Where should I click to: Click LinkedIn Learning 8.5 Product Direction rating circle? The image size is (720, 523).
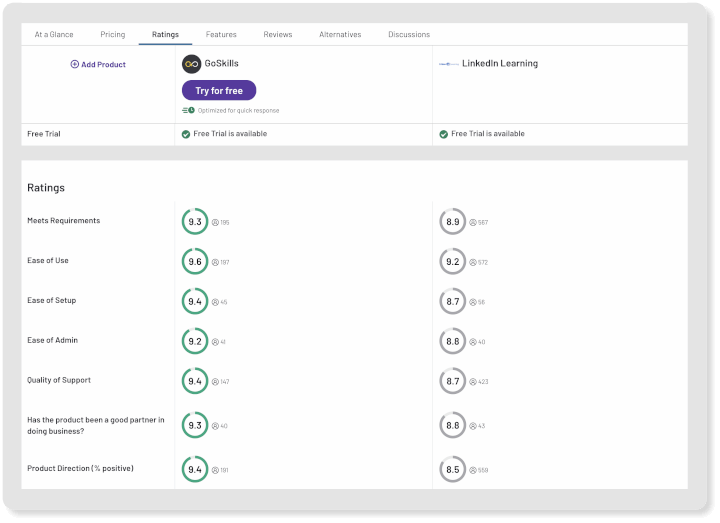pyautogui.click(x=453, y=470)
